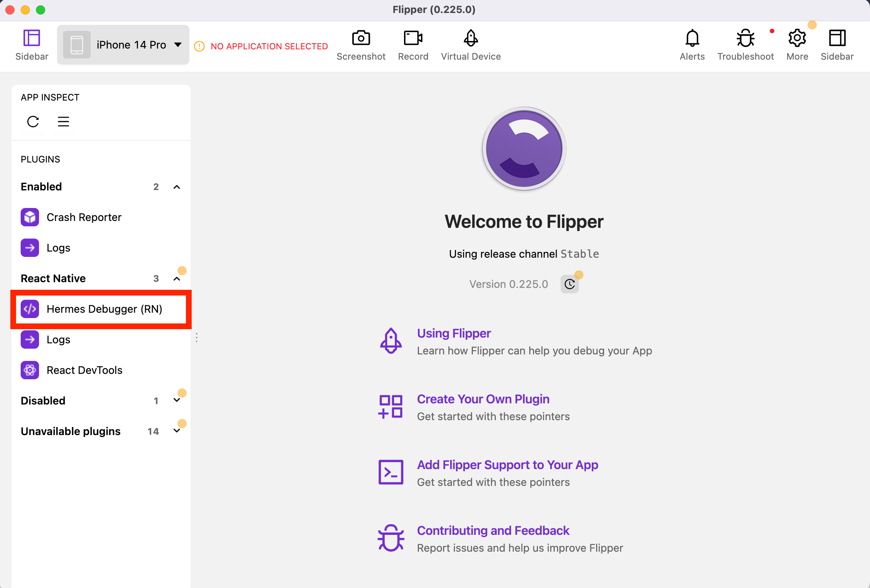Click the React DevTools atom icon
The image size is (870, 588).
(30, 370)
